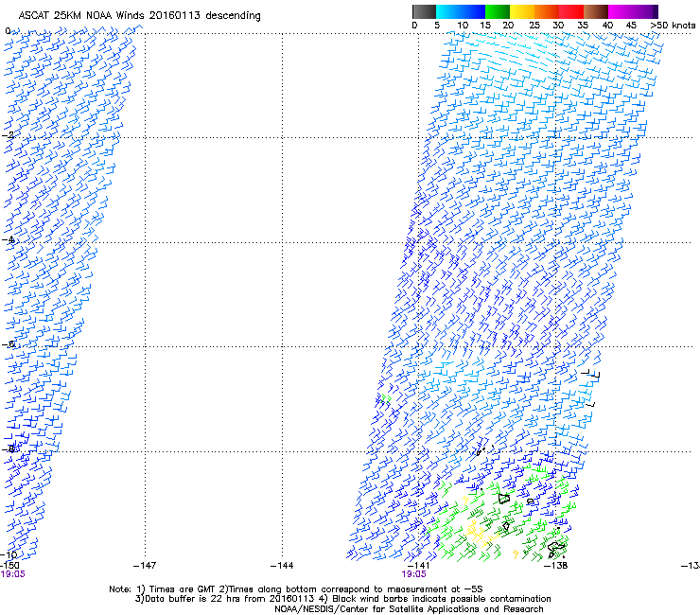Click the red 30-35 knots legend swatch
The height and width of the screenshot is (615, 700).
pos(571,11)
